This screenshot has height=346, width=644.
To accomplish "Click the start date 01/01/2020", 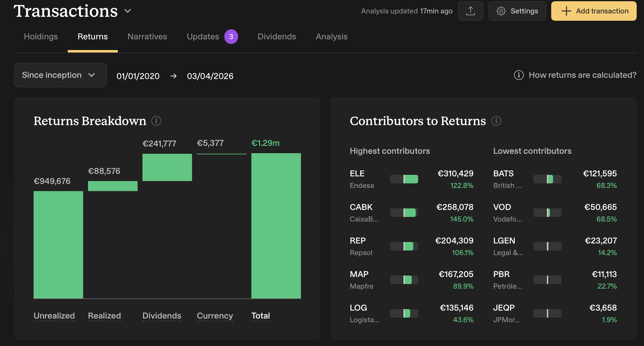I will coord(138,76).
